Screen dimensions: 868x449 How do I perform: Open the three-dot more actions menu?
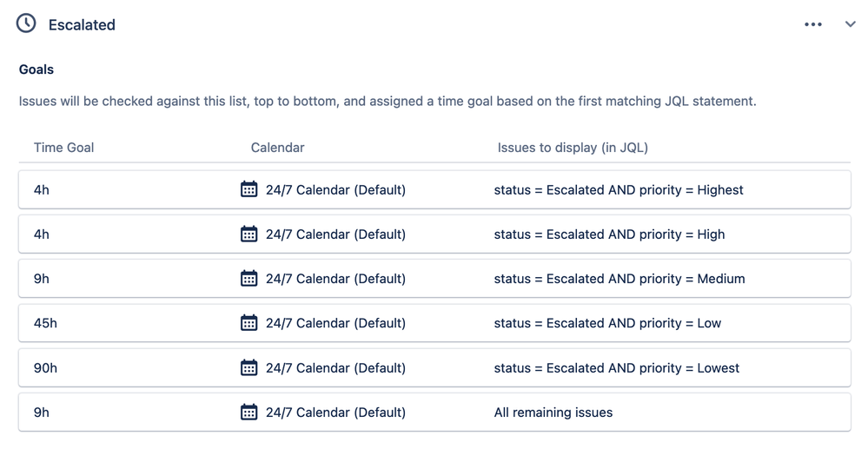(x=812, y=24)
